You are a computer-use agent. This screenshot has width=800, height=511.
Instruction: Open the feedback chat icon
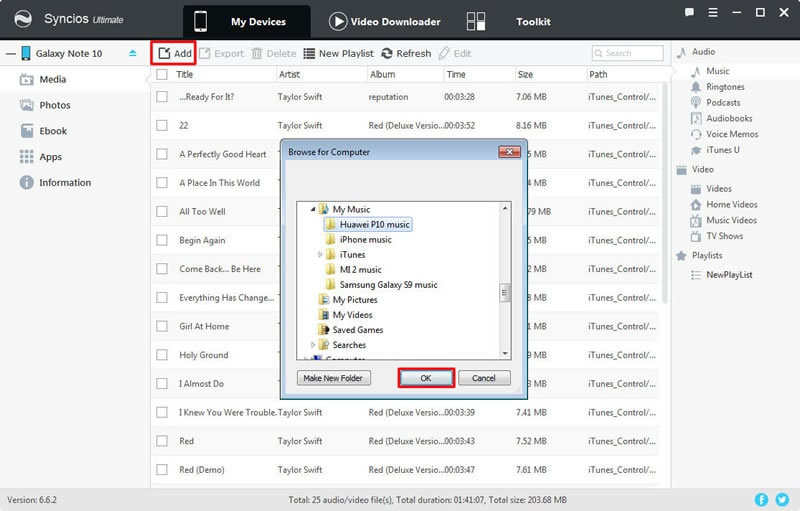click(x=689, y=12)
